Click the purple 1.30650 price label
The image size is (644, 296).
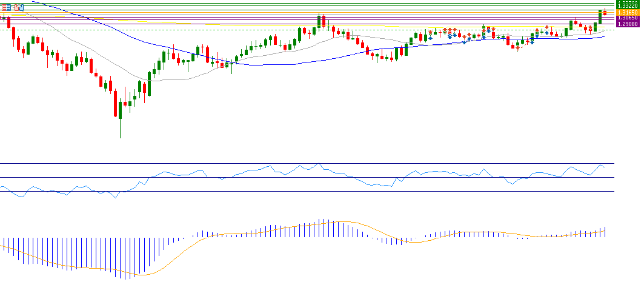(x=626, y=18)
